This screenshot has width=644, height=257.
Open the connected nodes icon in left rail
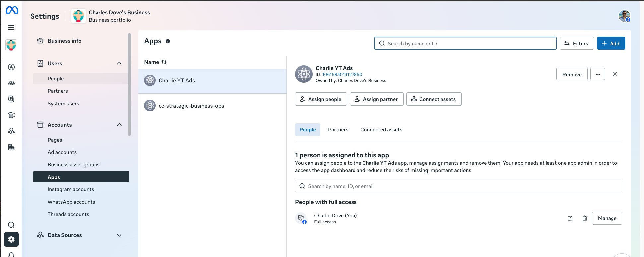click(x=11, y=131)
